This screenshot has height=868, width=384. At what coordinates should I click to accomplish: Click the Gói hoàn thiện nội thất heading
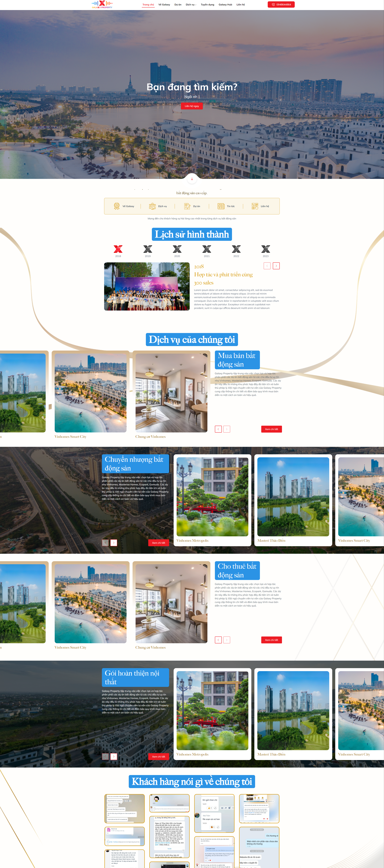[x=136, y=677]
